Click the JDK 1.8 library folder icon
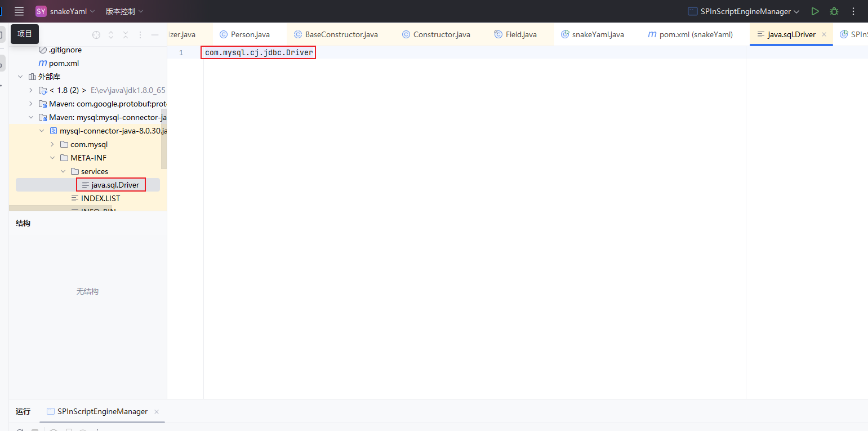The height and width of the screenshot is (431, 868). (x=42, y=90)
